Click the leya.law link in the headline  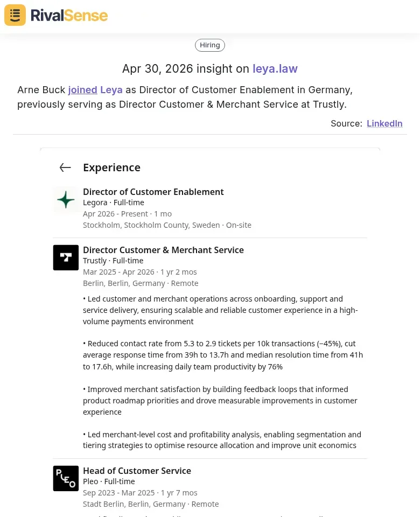coord(275,68)
